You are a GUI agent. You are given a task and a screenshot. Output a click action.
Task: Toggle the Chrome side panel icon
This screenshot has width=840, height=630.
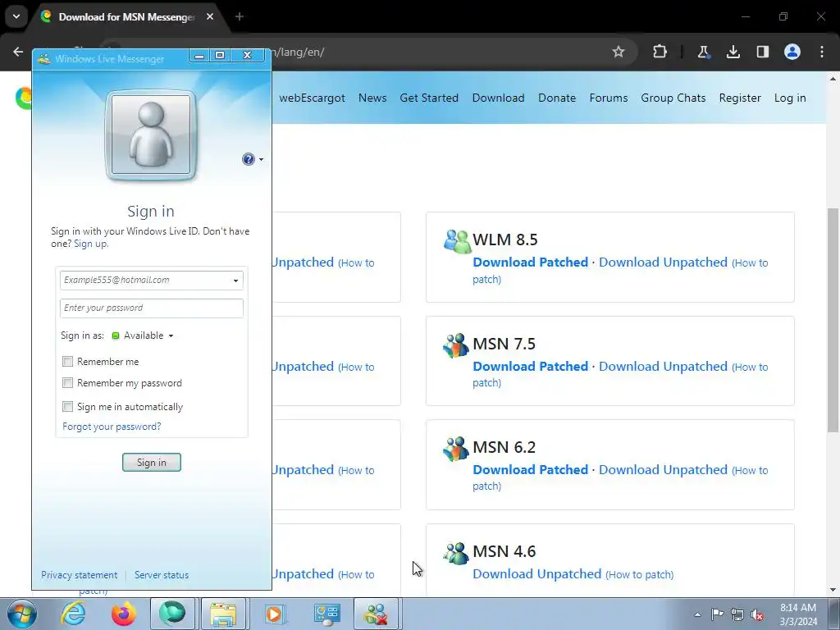point(762,52)
